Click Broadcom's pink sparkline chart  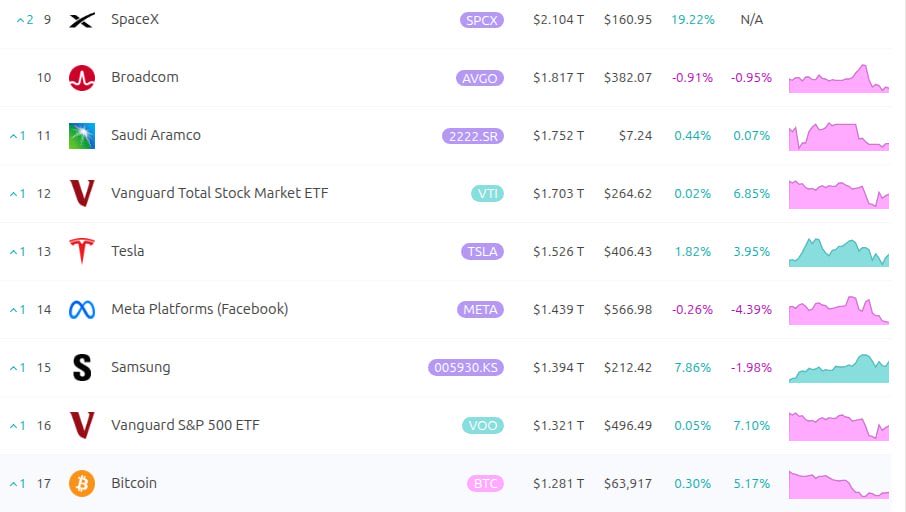click(x=839, y=78)
